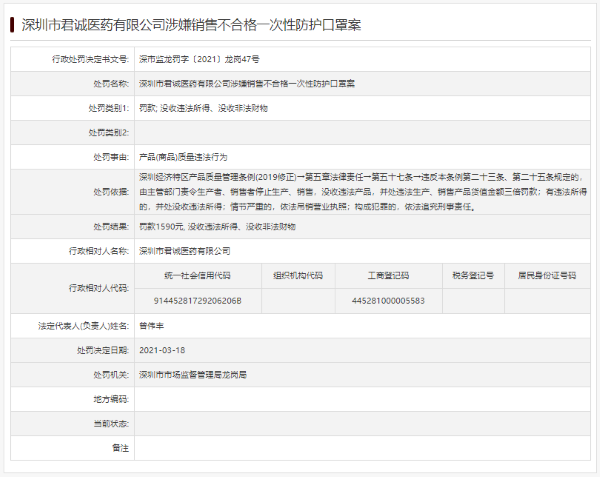Screen dimensions: 600x477
Task: Click the label 处罚事由
Action: 111,157
